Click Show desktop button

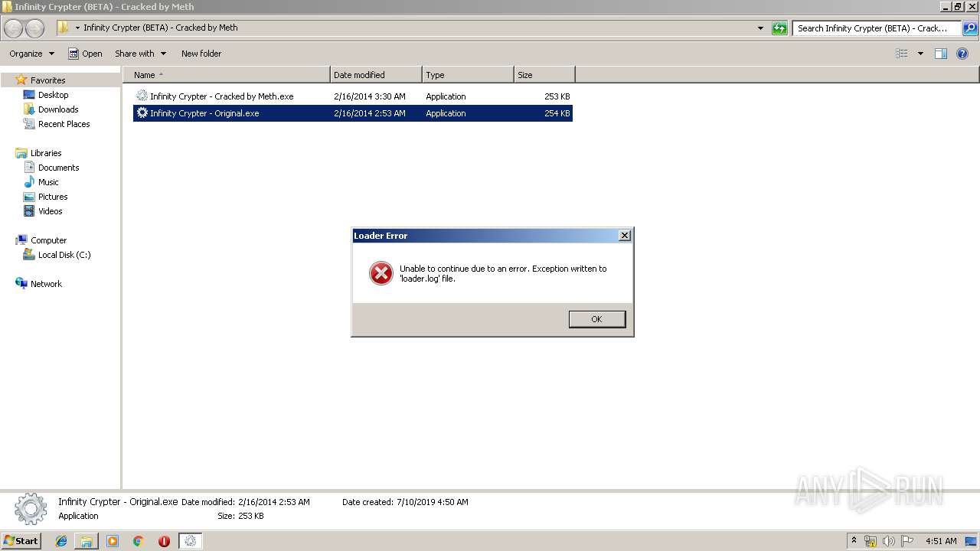click(972, 541)
